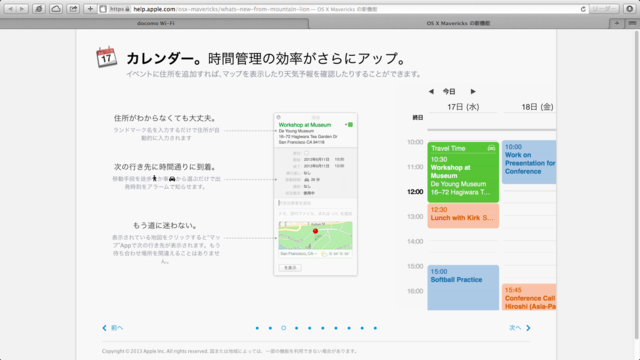Click the plus add-bookmark toolbar button
The width and height of the screenshot is (640, 360).
pos(90,9)
